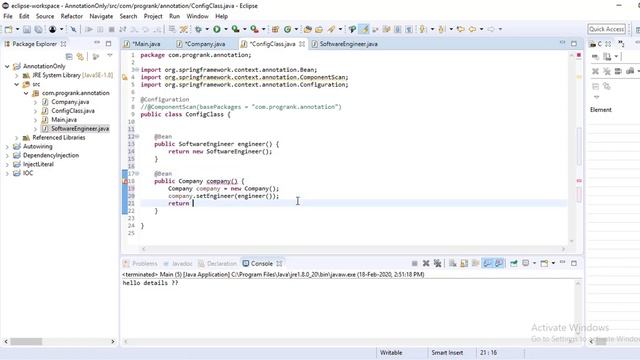This screenshot has width=640, height=360.
Task: Run the program with green Run icon
Action: click(217, 29)
